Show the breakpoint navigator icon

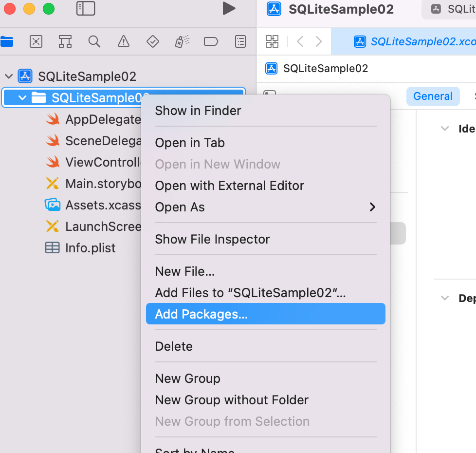click(211, 42)
